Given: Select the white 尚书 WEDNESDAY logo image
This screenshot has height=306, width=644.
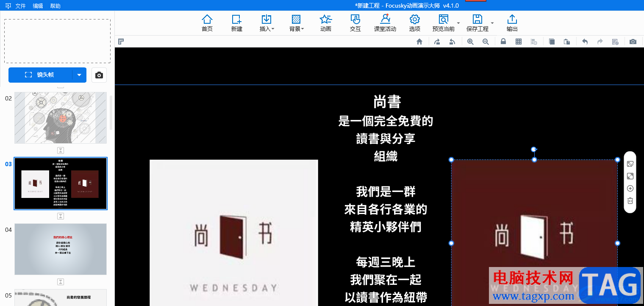Looking at the screenshot, I should coord(233,233).
